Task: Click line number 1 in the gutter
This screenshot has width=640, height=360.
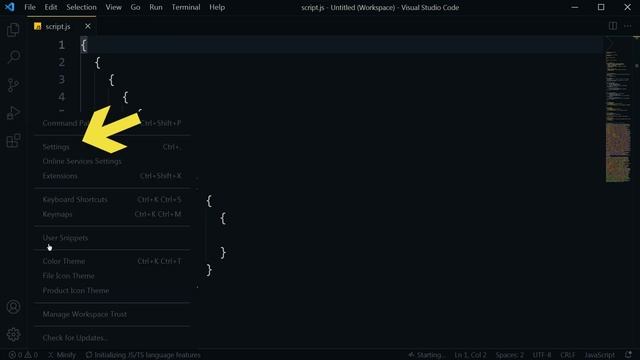Action: coord(61,45)
